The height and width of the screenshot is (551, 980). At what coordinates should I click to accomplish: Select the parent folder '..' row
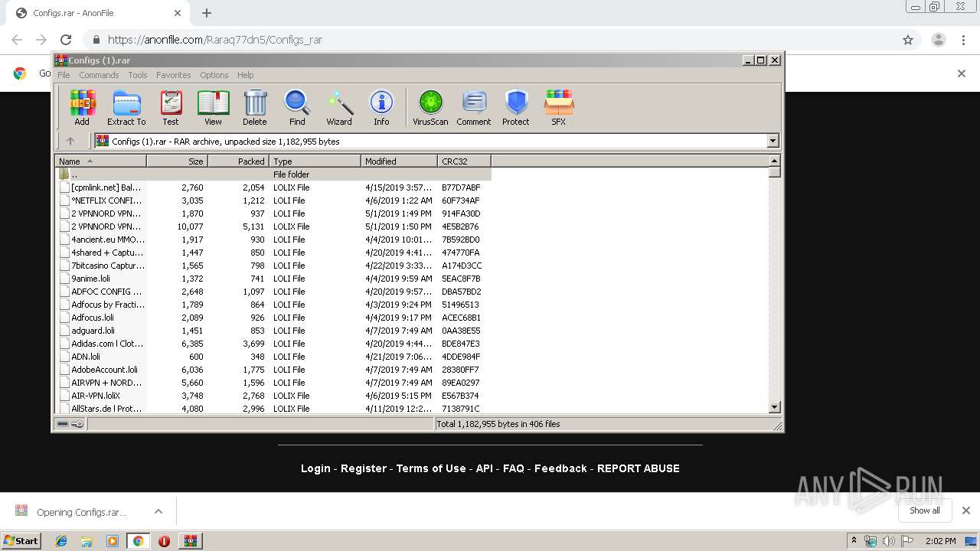point(273,174)
